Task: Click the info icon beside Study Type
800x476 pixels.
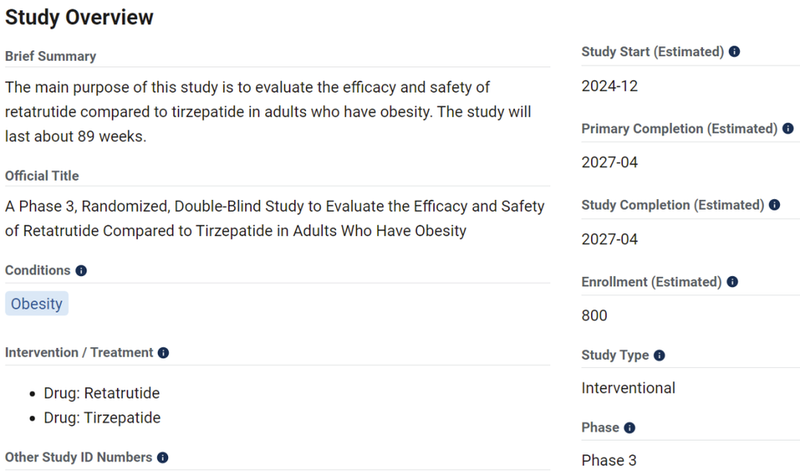Action: pyautogui.click(x=659, y=355)
